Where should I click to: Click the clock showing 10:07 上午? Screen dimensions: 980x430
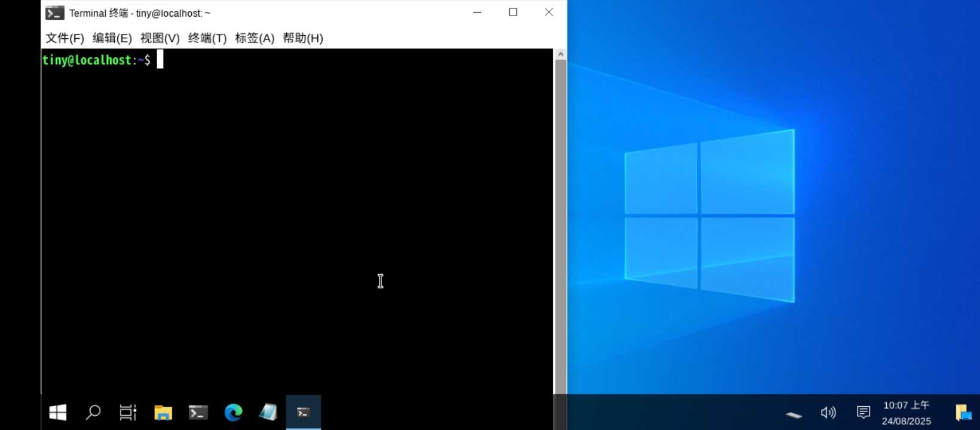click(x=906, y=413)
